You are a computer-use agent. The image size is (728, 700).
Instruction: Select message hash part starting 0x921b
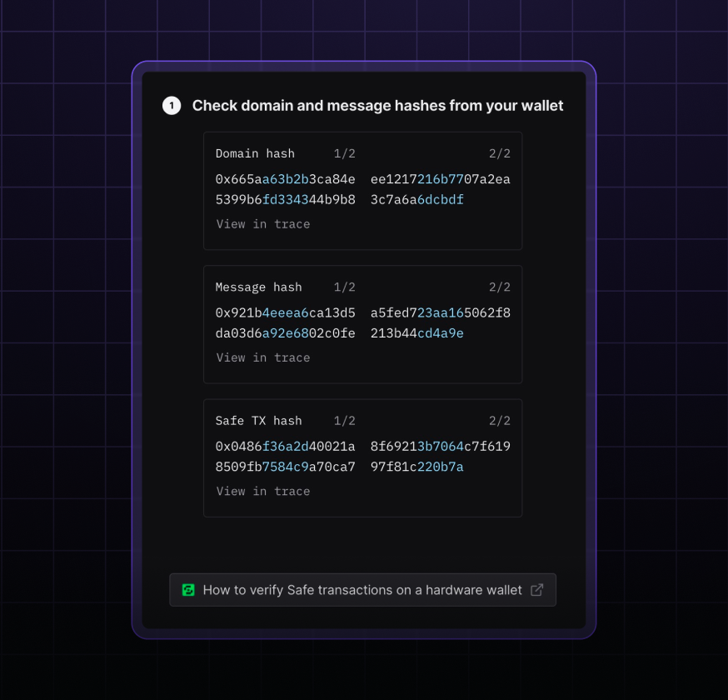[x=285, y=322]
